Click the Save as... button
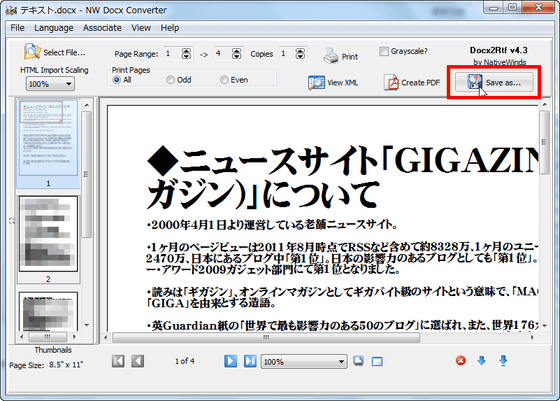This screenshot has width=560, height=401. click(x=494, y=82)
